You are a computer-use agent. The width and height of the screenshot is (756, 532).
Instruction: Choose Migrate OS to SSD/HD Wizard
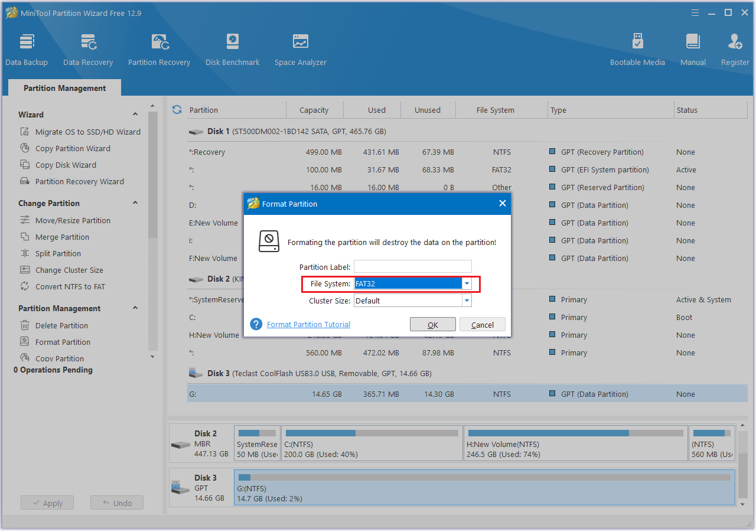coord(87,132)
